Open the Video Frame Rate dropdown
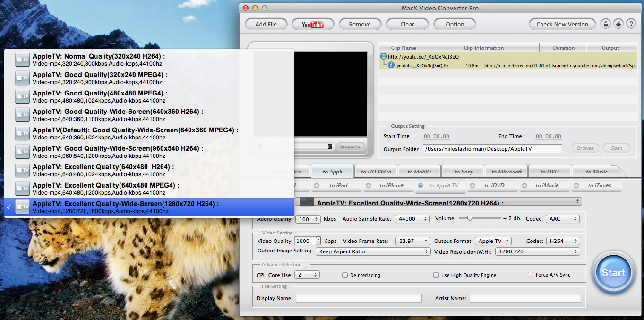The height and width of the screenshot is (320, 644). pyautogui.click(x=412, y=241)
